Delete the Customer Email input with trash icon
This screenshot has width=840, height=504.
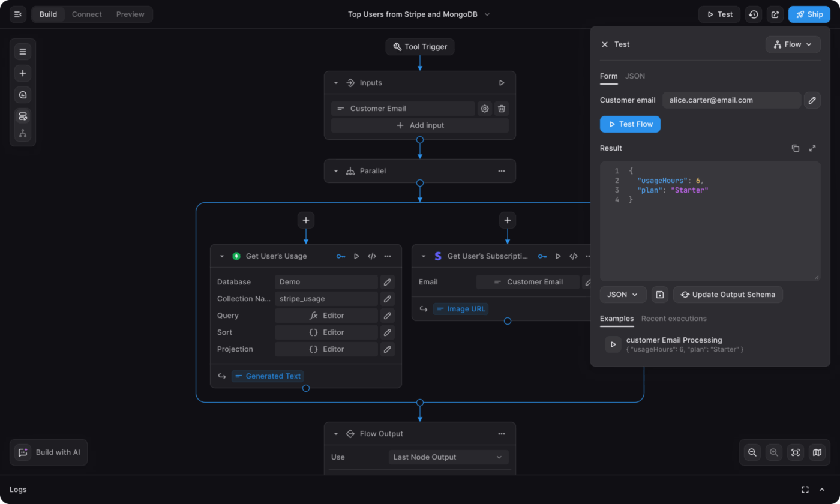501,108
